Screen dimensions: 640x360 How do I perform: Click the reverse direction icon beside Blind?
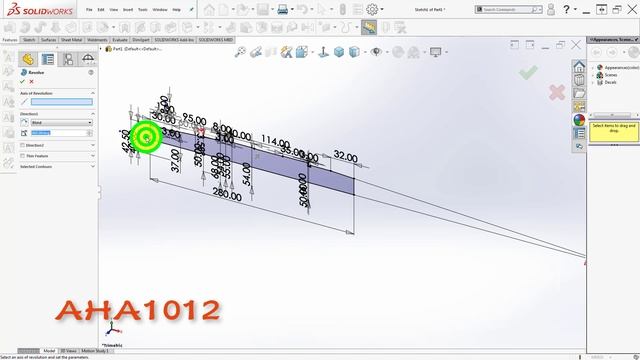click(24, 122)
